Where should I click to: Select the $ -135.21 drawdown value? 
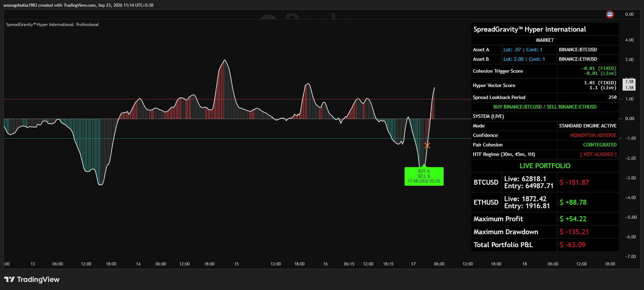(x=575, y=232)
